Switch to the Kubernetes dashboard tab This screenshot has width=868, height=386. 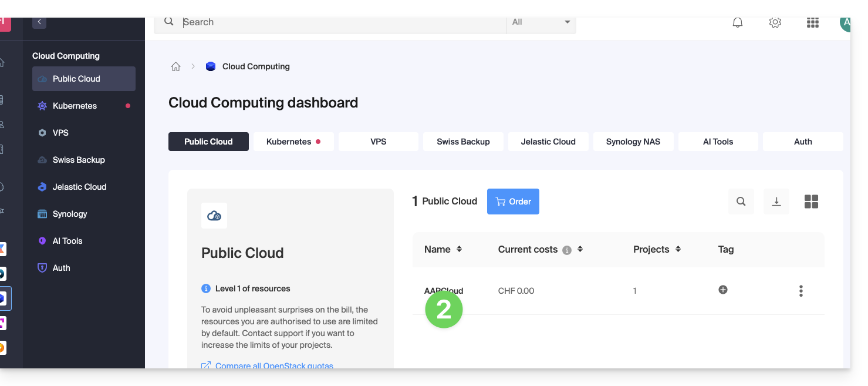tap(293, 142)
